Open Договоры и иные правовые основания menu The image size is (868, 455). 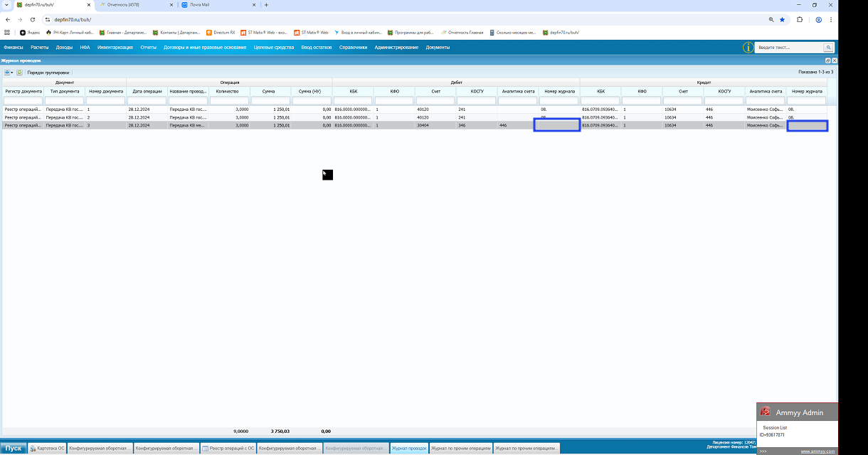tap(205, 48)
